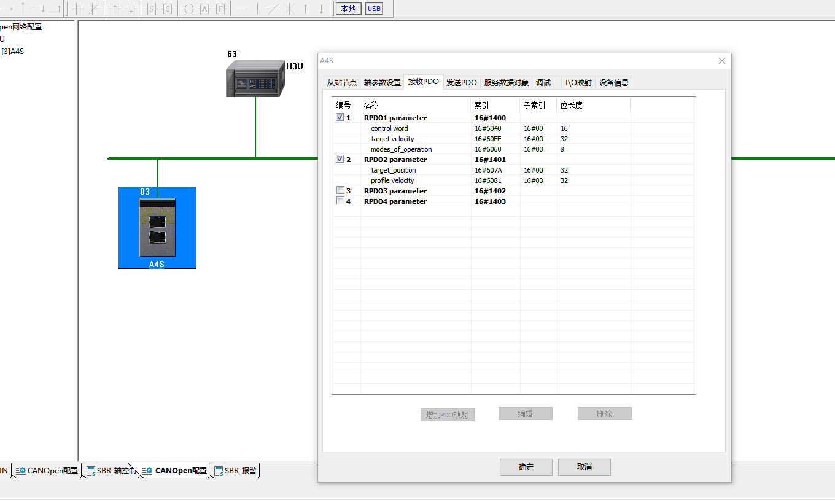
Task: Click the [A] instruction toolbar icon
Action: point(205,9)
